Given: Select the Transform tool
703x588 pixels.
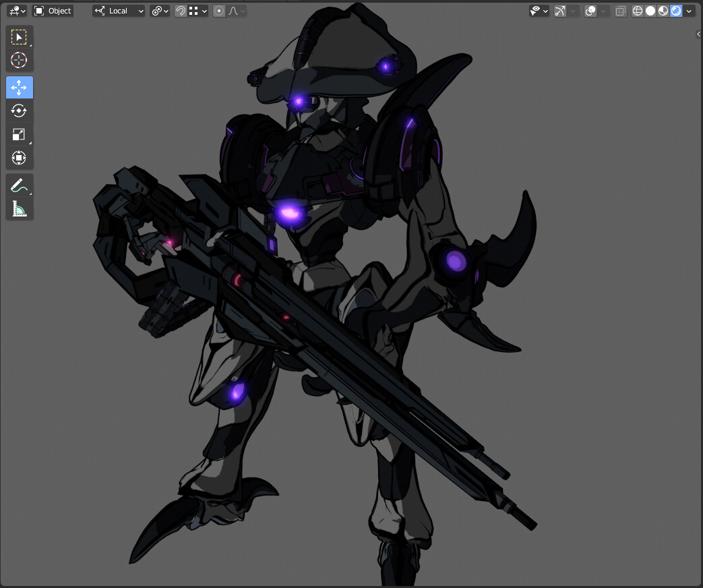Looking at the screenshot, I should 19,158.
